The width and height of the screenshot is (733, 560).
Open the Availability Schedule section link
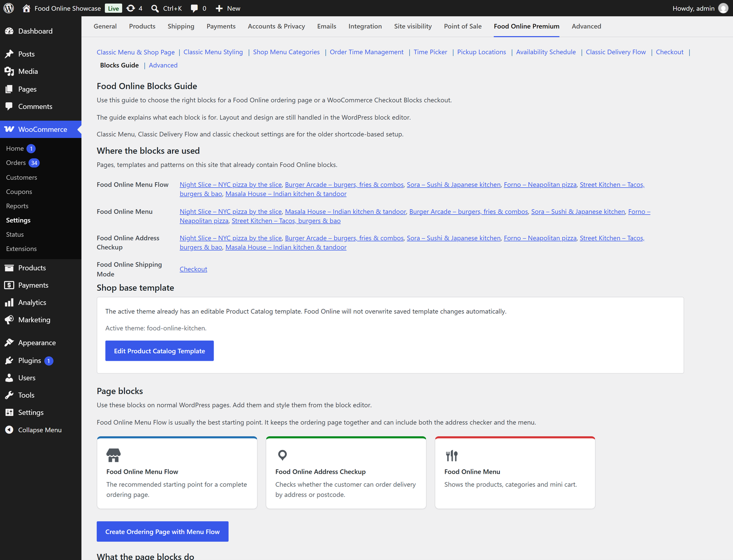546,52
